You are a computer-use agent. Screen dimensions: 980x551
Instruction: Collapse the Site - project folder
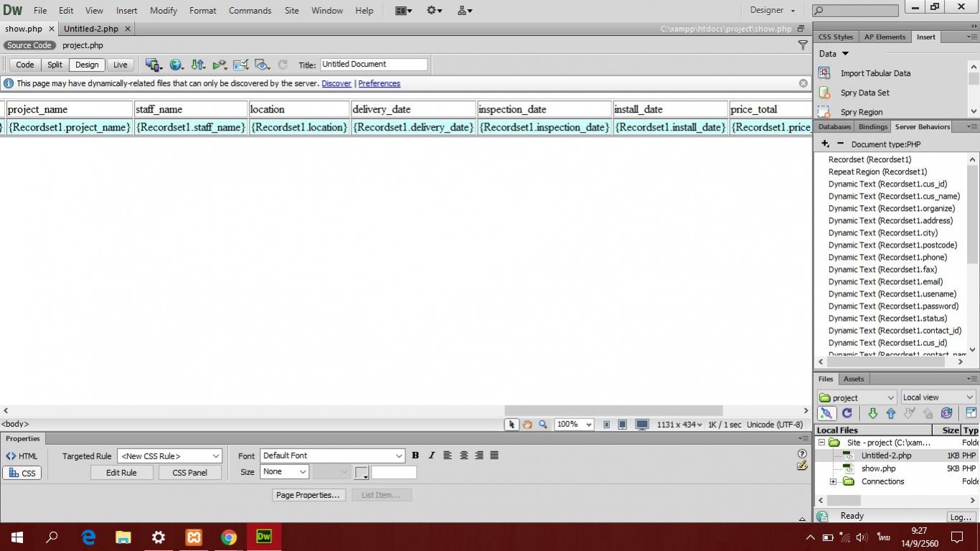(x=821, y=443)
